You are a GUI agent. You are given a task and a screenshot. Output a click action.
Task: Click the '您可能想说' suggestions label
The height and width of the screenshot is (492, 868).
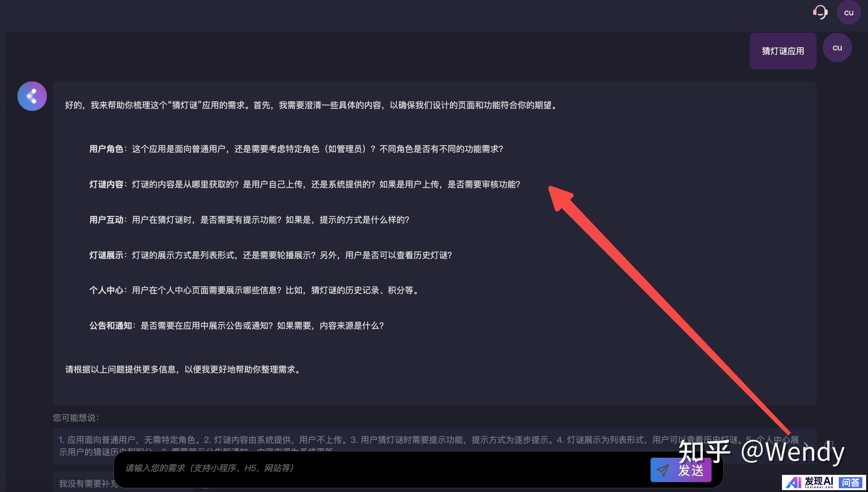75,417
